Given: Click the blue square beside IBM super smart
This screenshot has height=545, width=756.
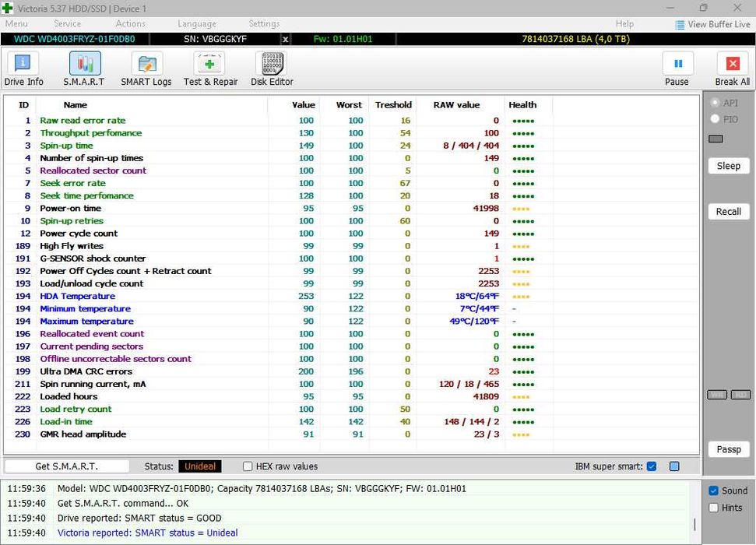Looking at the screenshot, I should (x=674, y=466).
